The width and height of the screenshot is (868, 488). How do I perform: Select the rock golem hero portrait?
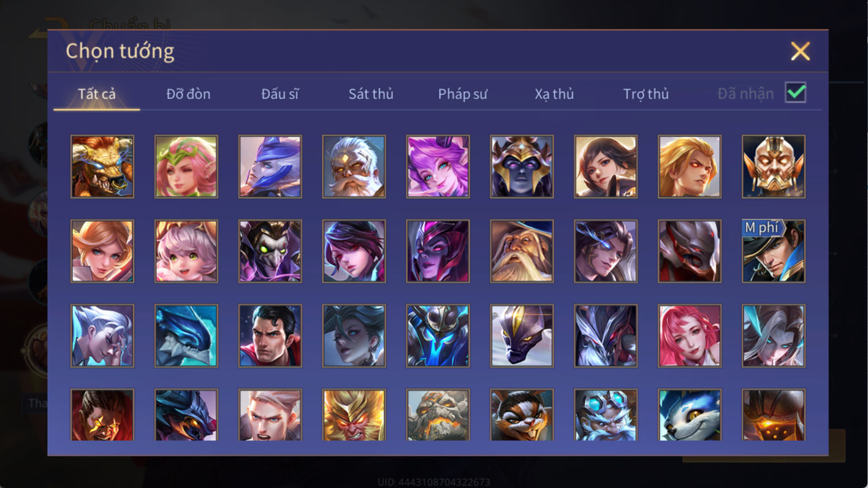[x=438, y=414]
